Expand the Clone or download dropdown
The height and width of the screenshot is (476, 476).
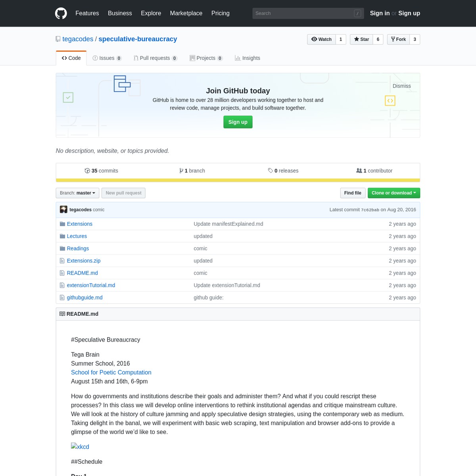394,193
